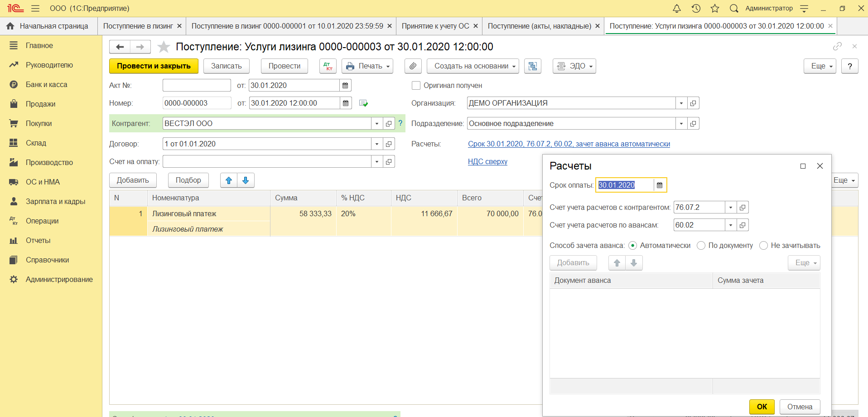Image resolution: width=868 pixels, height=417 pixels.
Task: Expand the Контрагент dropdown list
Action: [377, 123]
